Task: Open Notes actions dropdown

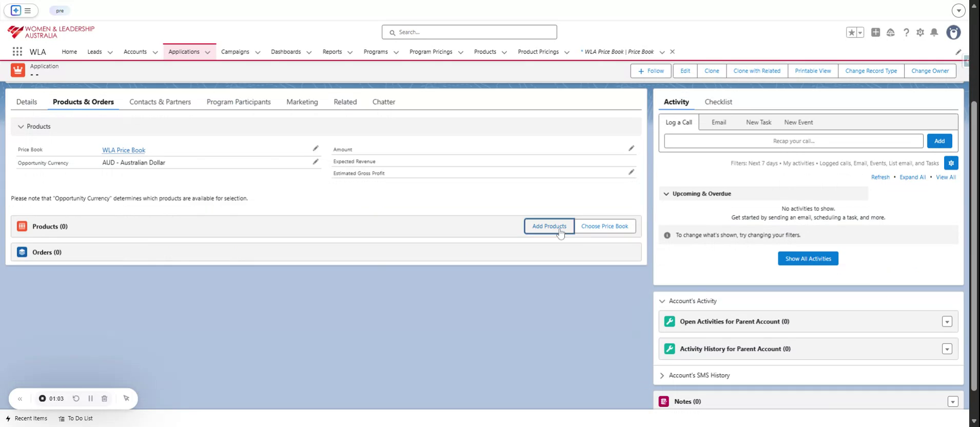Action: [x=953, y=402]
